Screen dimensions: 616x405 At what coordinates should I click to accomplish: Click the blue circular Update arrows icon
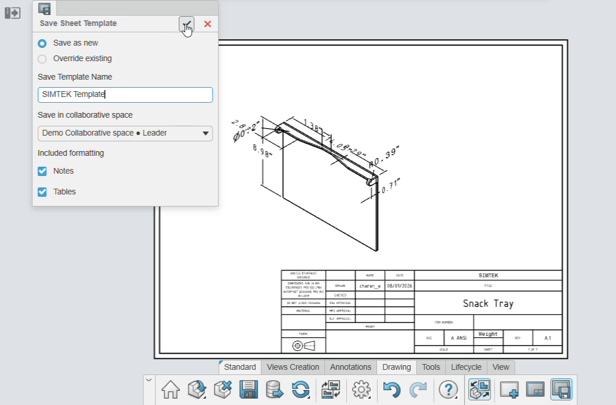301,390
